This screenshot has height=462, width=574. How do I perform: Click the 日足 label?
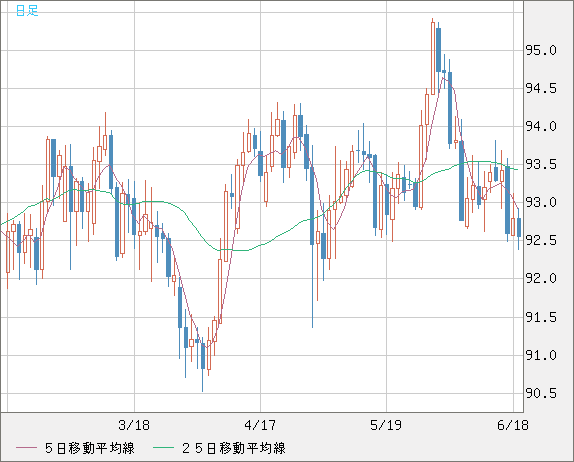[x=27, y=10]
